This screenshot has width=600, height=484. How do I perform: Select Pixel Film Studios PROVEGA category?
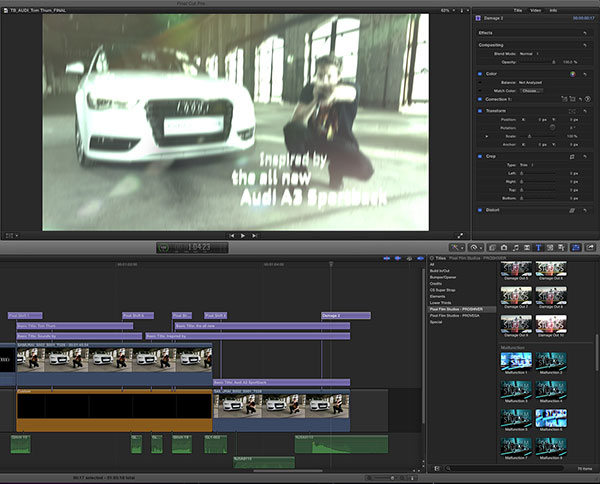point(455,316)
